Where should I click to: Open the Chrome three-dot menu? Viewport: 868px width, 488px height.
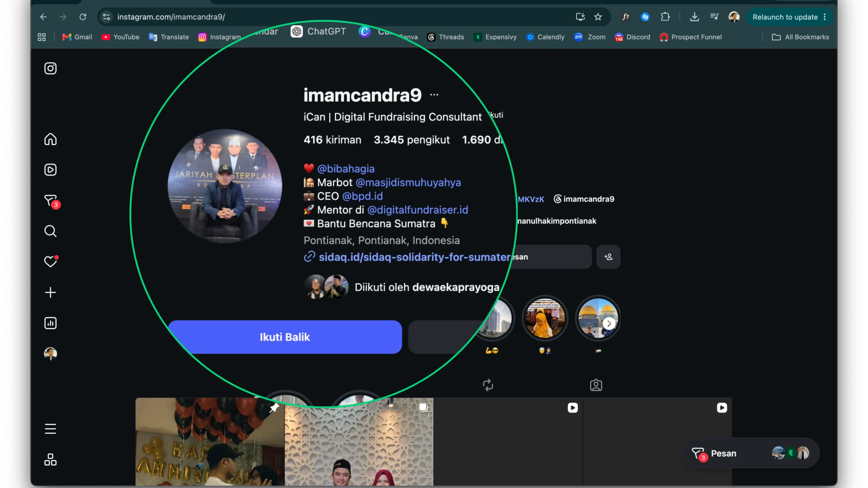point(825,17)
